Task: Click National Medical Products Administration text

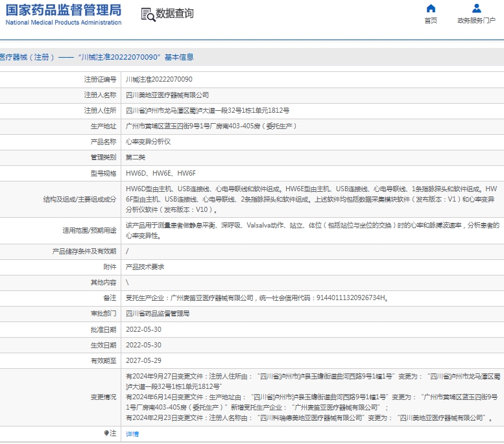Action: pos(64,23)
